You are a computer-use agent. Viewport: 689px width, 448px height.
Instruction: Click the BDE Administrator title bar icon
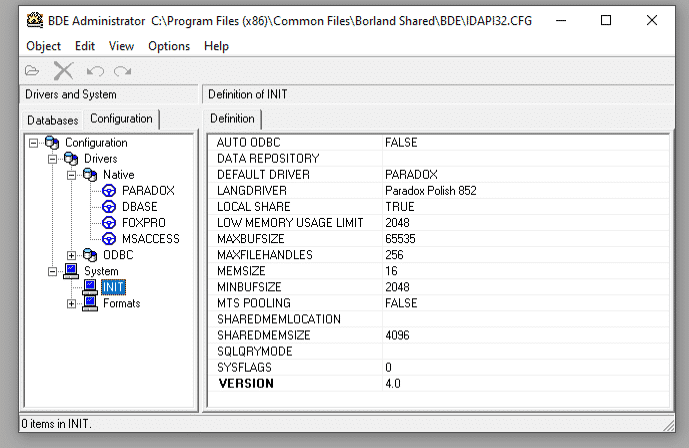click(34, 20)
